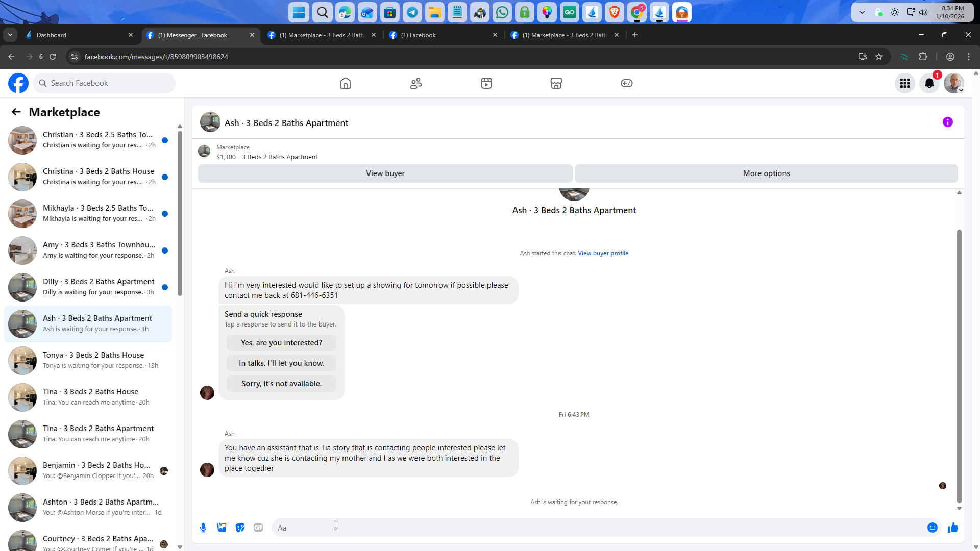The width and height of the screenshot is (980, 551).
Task: Click the voice clip microphone icon
Action: (203, 528)
